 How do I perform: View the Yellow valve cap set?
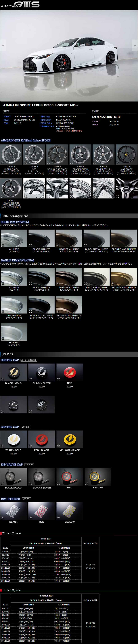click(x=98, y=477)
